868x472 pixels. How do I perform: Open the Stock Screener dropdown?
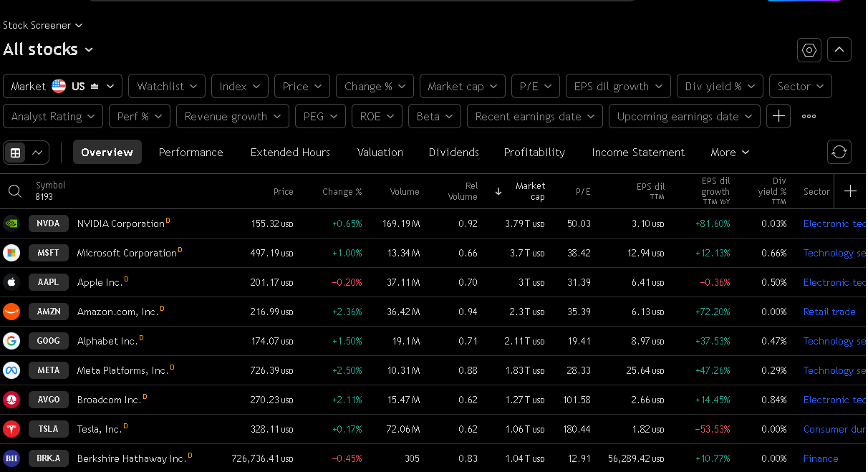pyautogui.click(x=43, y=25)
